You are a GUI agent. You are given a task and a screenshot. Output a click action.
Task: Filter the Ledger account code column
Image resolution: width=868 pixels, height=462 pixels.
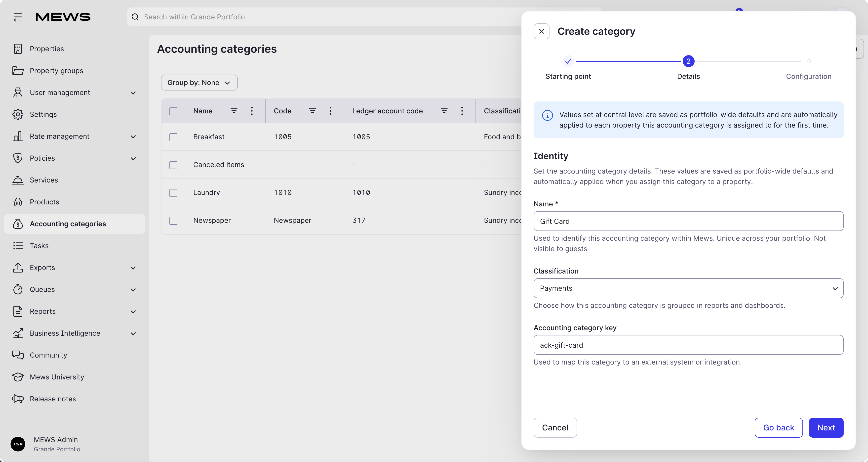tap(444, 111)
